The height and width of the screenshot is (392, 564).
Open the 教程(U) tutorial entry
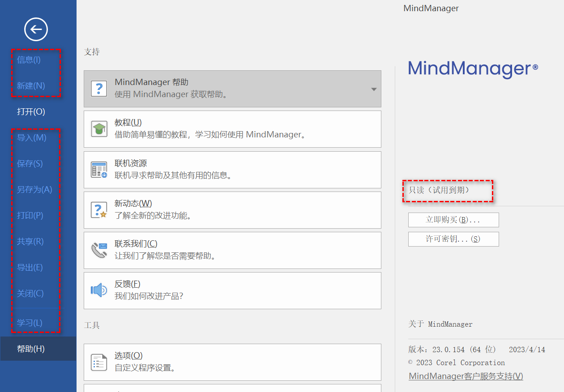coord(232,129)
